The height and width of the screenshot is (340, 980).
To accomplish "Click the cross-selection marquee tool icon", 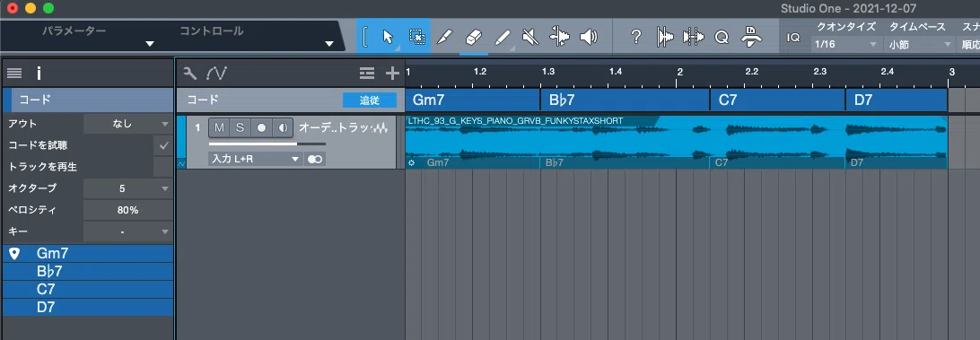I will tap(416, 37).
